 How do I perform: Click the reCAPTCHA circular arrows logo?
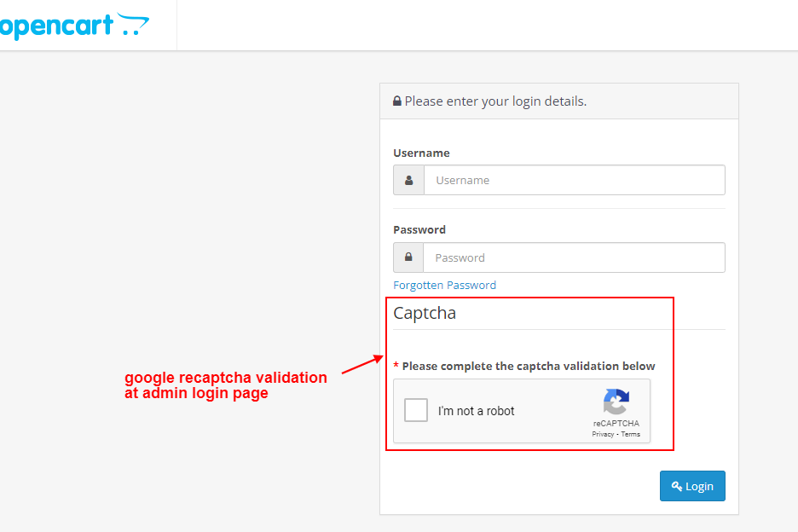(616, 402)
